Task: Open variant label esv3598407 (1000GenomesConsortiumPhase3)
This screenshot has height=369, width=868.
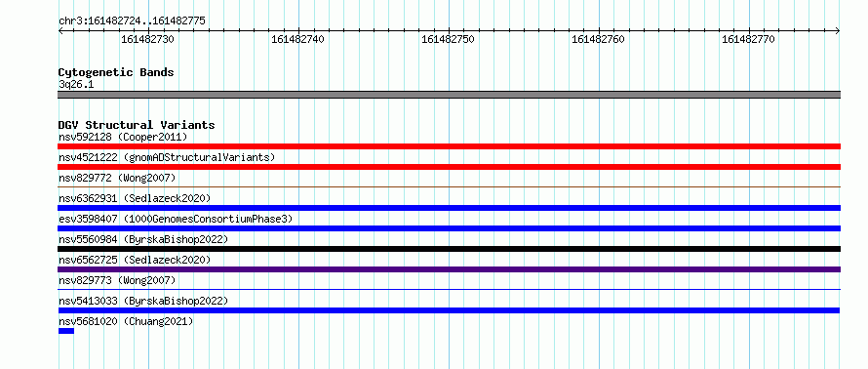Action: [176, 219]
